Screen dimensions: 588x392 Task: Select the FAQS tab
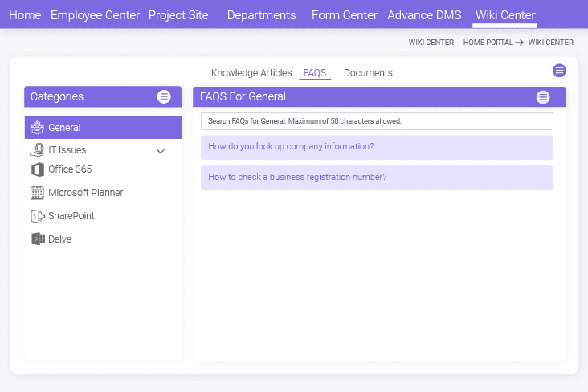pos(315,73)
